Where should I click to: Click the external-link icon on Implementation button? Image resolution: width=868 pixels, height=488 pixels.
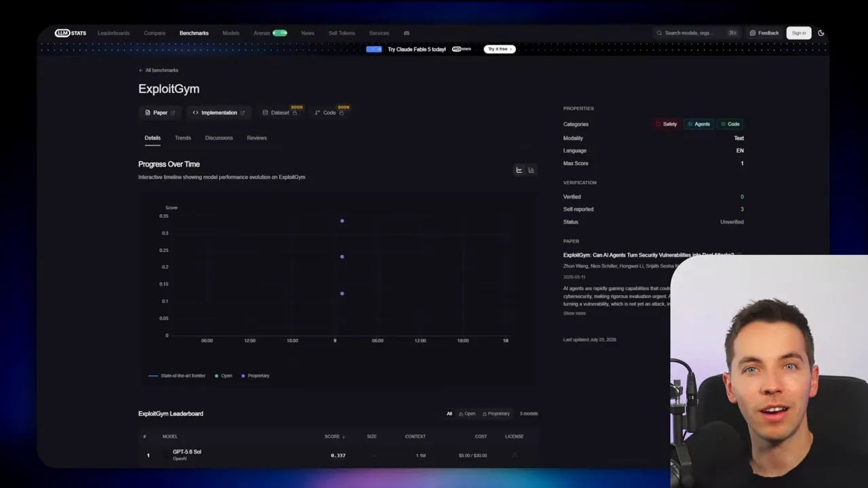(243, 113)
